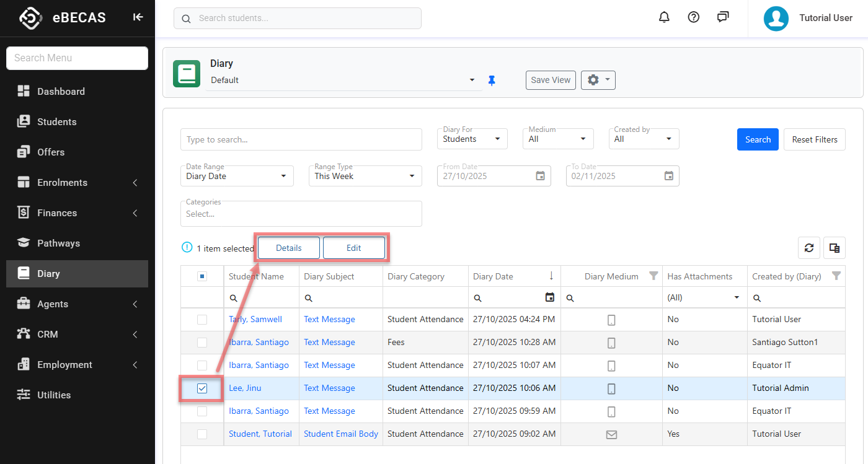Click the notifications bell icon

(664, 17)
